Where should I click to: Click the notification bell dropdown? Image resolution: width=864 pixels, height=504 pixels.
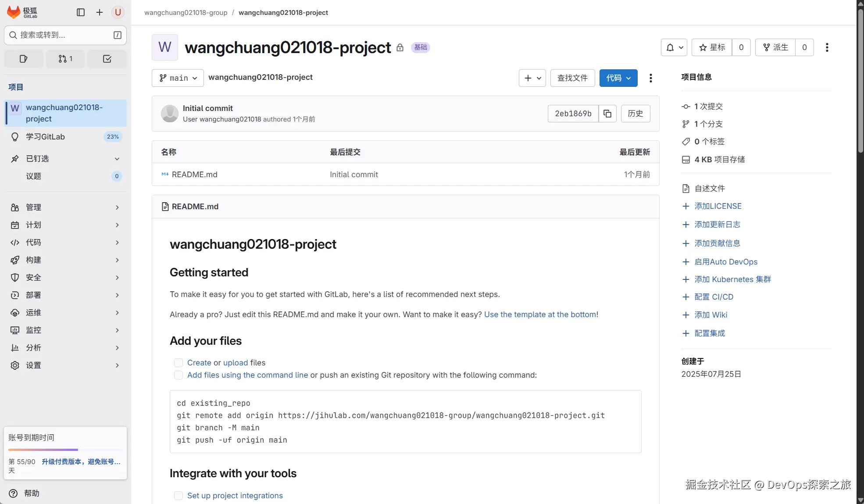click(674, 47)
